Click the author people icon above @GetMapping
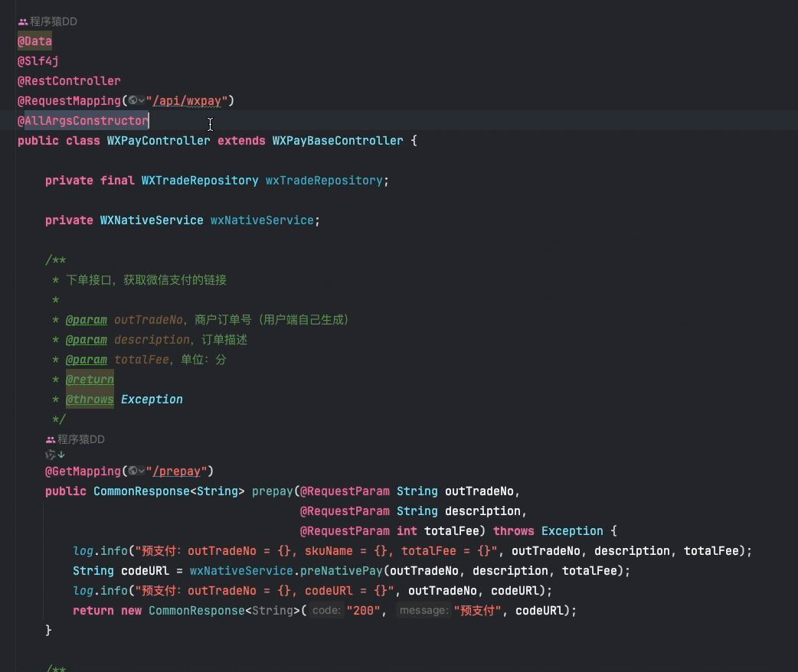 51,439
